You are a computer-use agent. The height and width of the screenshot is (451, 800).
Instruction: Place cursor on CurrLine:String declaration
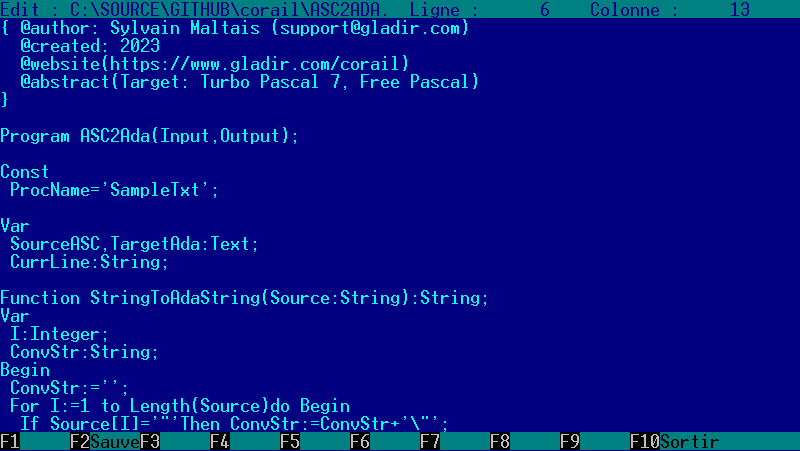coord(89,261)
